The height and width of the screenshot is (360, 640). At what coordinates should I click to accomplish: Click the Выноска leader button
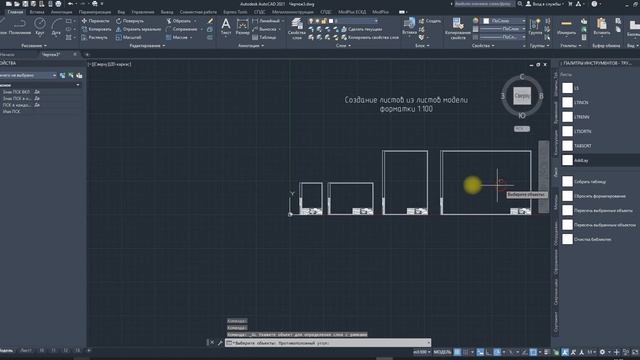point(264,29)
